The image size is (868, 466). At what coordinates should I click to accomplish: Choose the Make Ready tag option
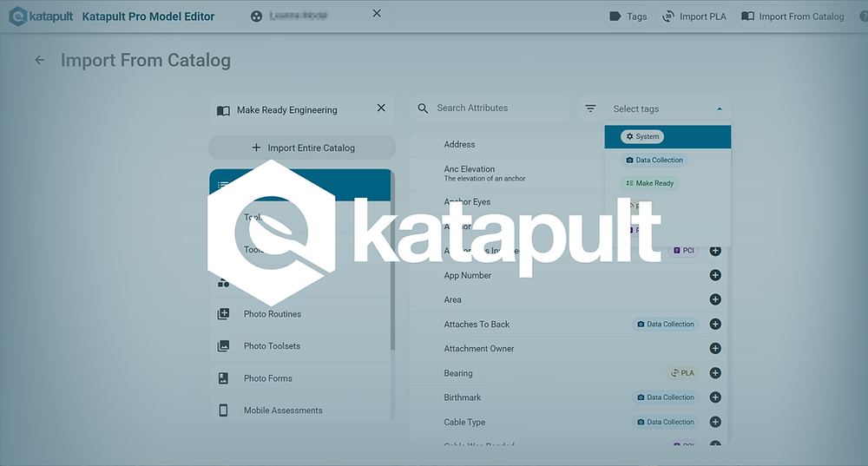point(667,183)
